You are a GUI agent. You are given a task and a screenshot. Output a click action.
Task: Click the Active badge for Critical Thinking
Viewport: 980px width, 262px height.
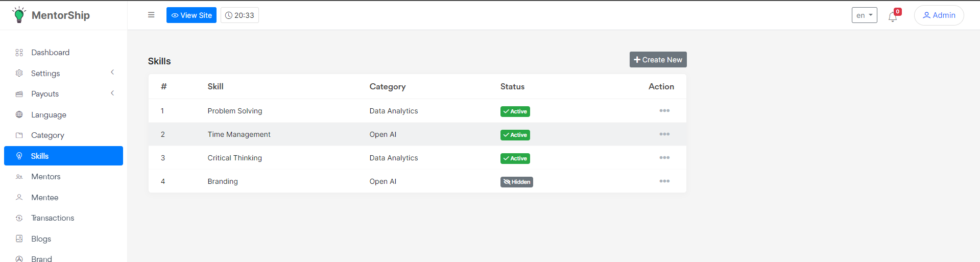[x=515, y=158]
